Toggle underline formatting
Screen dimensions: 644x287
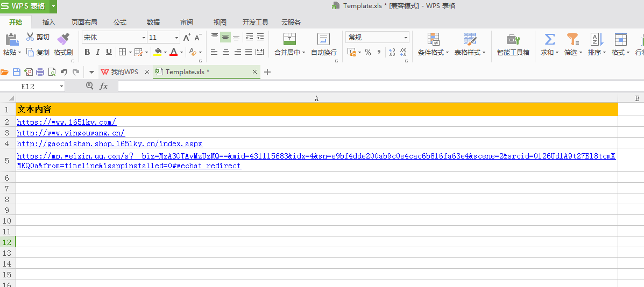click(x=109, y=52)
